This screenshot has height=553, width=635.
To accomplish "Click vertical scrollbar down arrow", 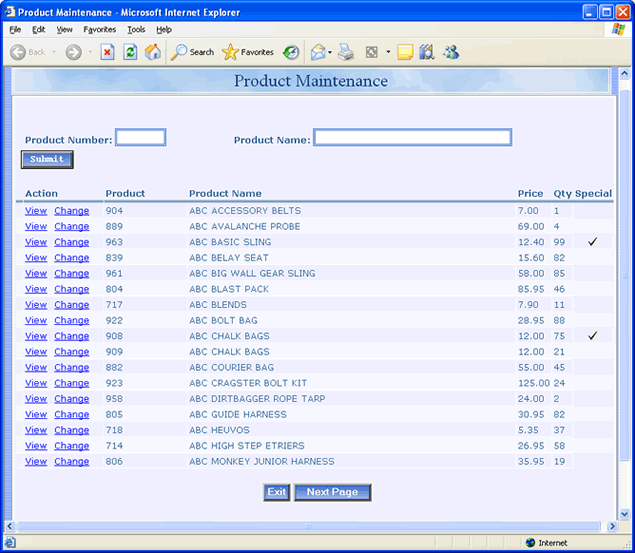I will (624, 514).
